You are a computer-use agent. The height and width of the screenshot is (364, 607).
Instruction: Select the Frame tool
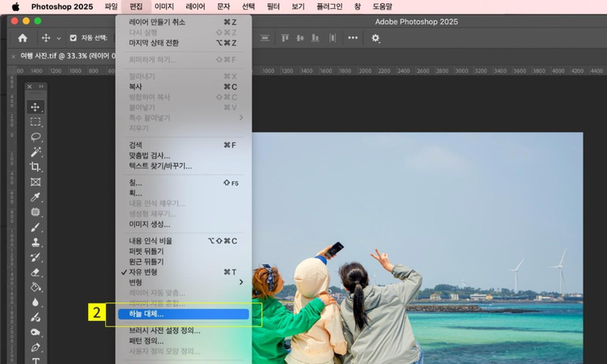point(36,182)
